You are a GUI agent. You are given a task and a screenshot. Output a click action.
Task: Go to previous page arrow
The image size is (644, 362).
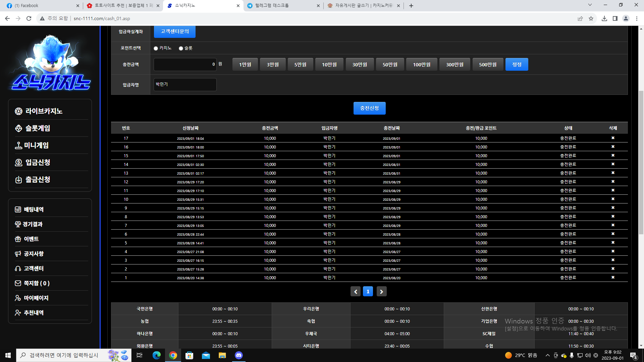point(356,292)
